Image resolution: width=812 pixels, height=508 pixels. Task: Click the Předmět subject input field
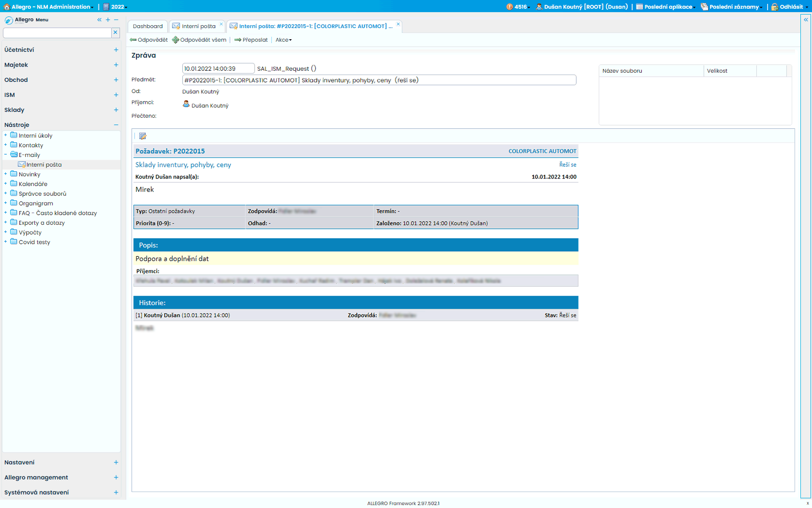click(379, 80)
